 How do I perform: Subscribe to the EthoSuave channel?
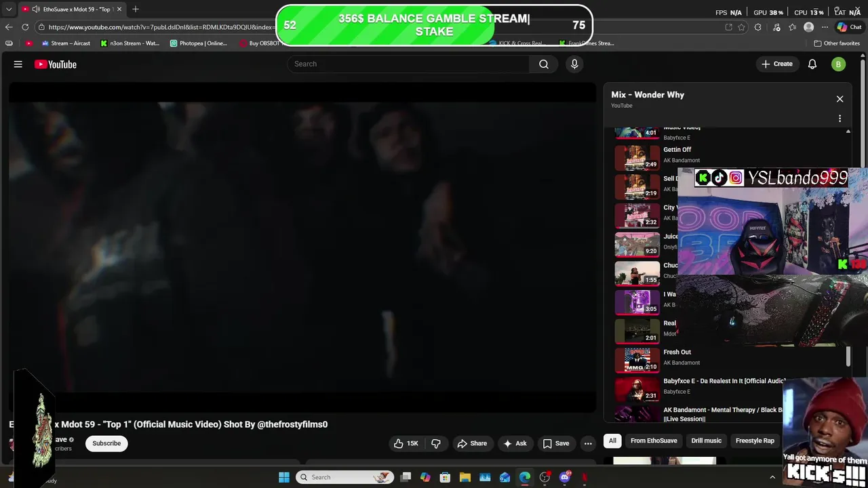106,443
